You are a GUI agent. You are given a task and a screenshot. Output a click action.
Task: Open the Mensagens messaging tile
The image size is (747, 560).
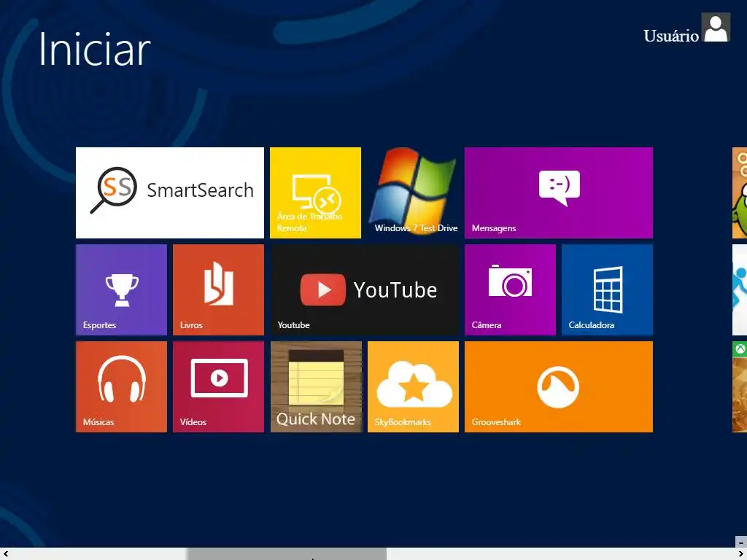[x=558, y=192]
